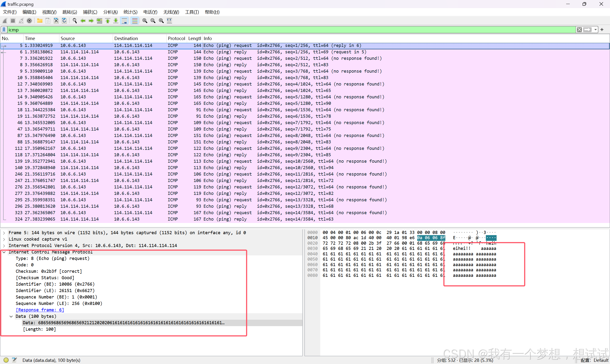This screenshot has width=610, height=364.
Task: Open the display filter history dropdown
Action: pos(595,30)
